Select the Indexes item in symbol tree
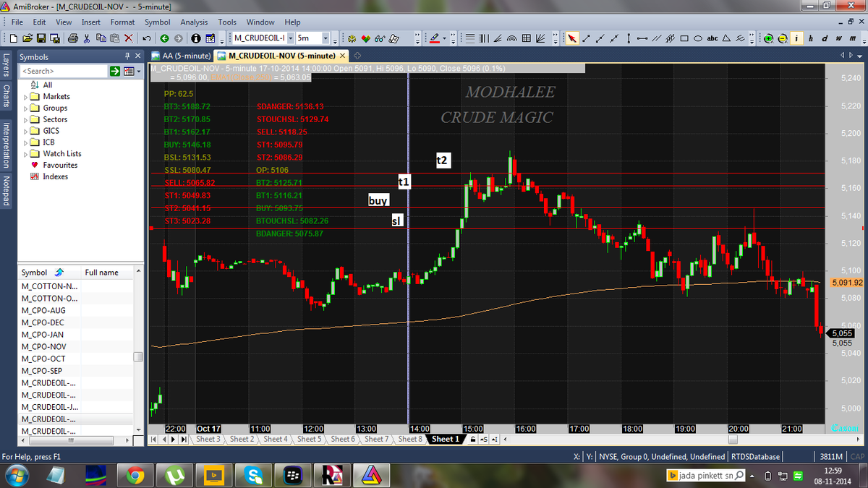This screenshot has height=488, width=868. click(55, 176)
